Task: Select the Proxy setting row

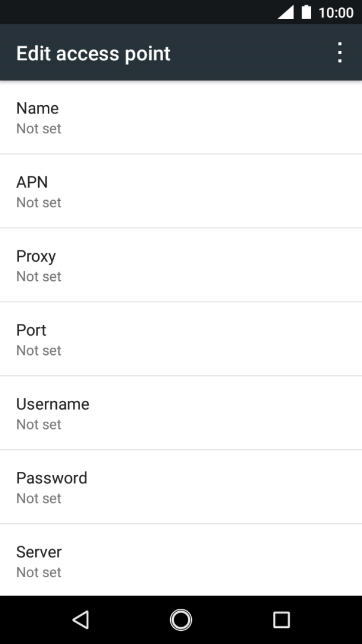Action: pos(36,256)
